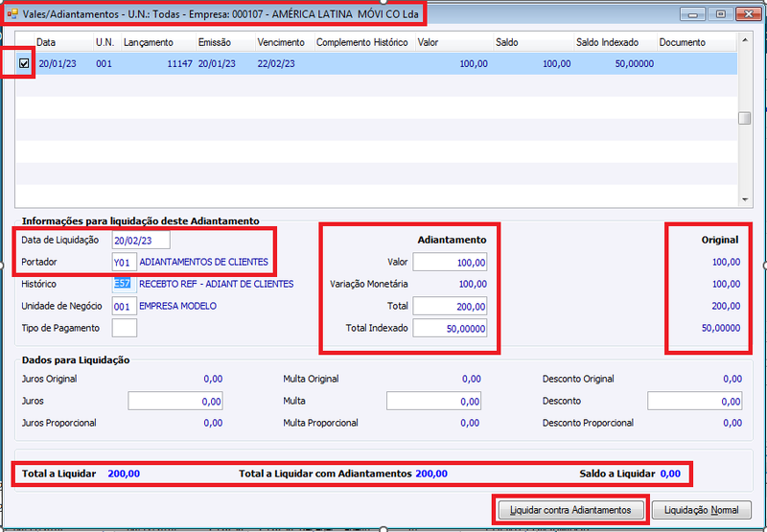767x532 pixels.
Task: Restore the window using the maximize button
Action: (721, 13)
